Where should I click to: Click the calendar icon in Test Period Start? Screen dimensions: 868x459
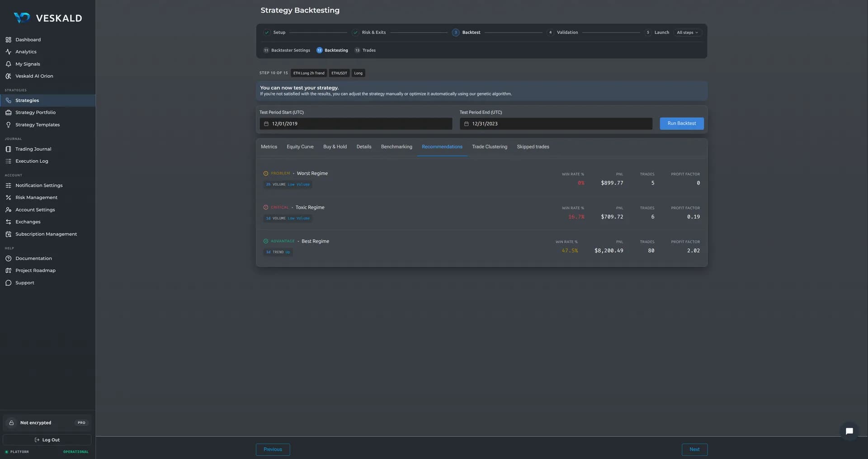(266, 124)
